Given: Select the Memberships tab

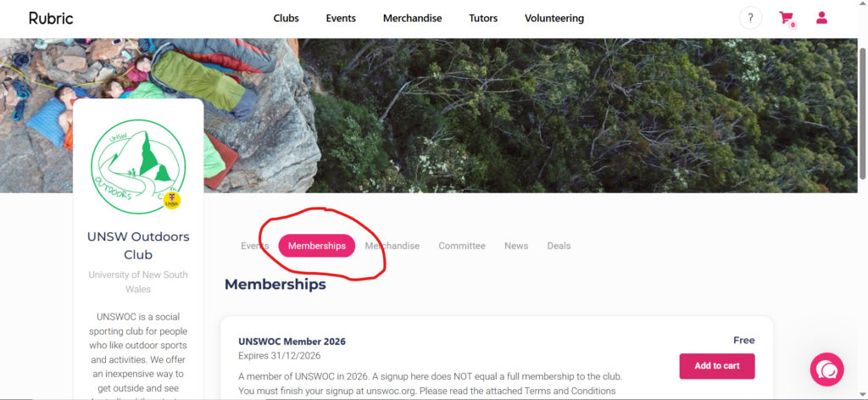Looking at the screenshot, I should pyautogui.click(x=317, y=246).
